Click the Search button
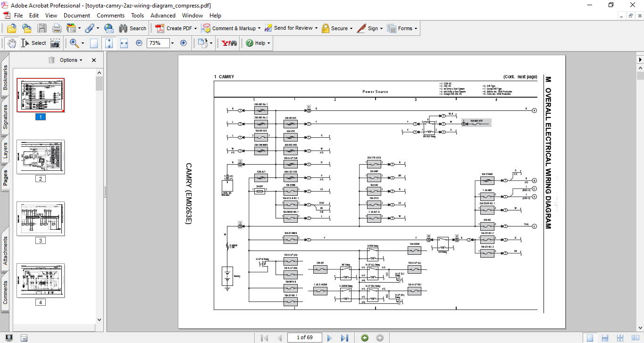Screen dimensions: 644x343 tap(133, 28)
